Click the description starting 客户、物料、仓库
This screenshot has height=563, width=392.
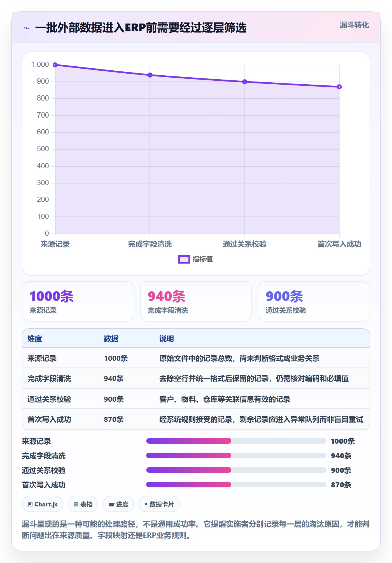click(x=225, y=399)
